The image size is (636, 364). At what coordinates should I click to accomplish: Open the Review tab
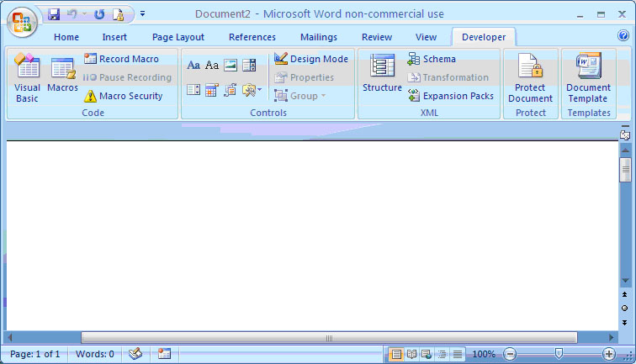click(x=377, y=37)
